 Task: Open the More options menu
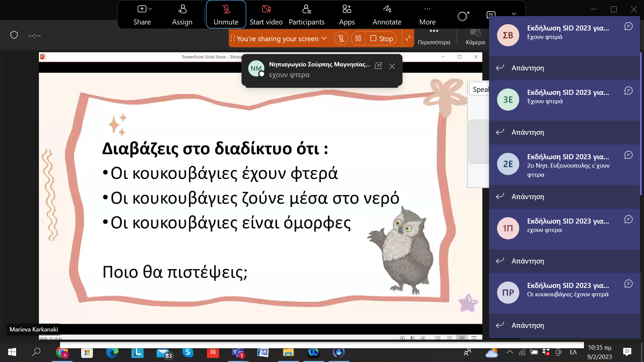(427, 15)
